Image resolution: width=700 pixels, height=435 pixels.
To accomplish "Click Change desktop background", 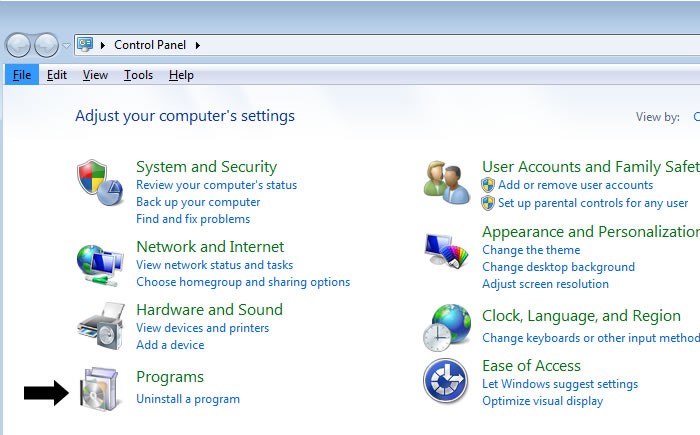I will click(x=558, y=267).
